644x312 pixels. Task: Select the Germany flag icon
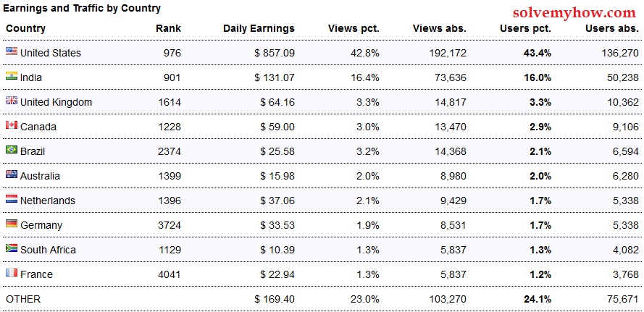pos(12,224)
